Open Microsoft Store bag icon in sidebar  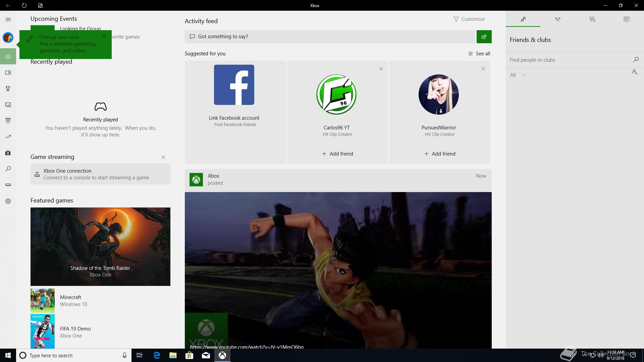pyautogui.click(x=8, y=153)
